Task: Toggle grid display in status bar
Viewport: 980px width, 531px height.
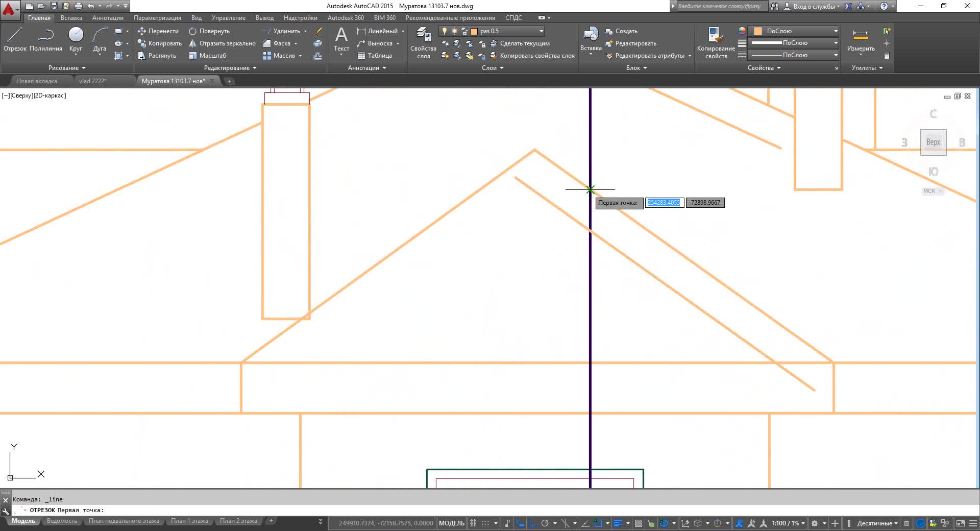Action: 474,523
